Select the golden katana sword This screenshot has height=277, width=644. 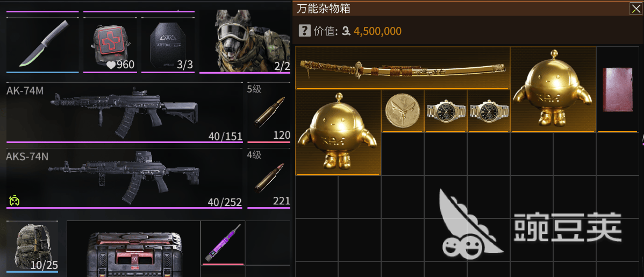tap(403, 68)
